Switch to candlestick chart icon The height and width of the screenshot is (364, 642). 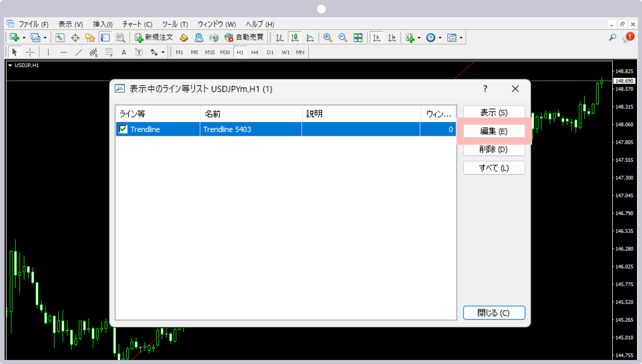[x=295, y=37]
